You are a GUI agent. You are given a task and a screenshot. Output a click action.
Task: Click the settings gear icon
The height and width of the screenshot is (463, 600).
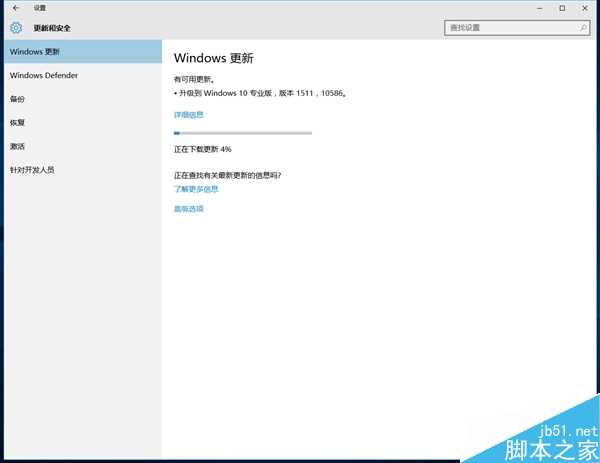click(16, 28)
